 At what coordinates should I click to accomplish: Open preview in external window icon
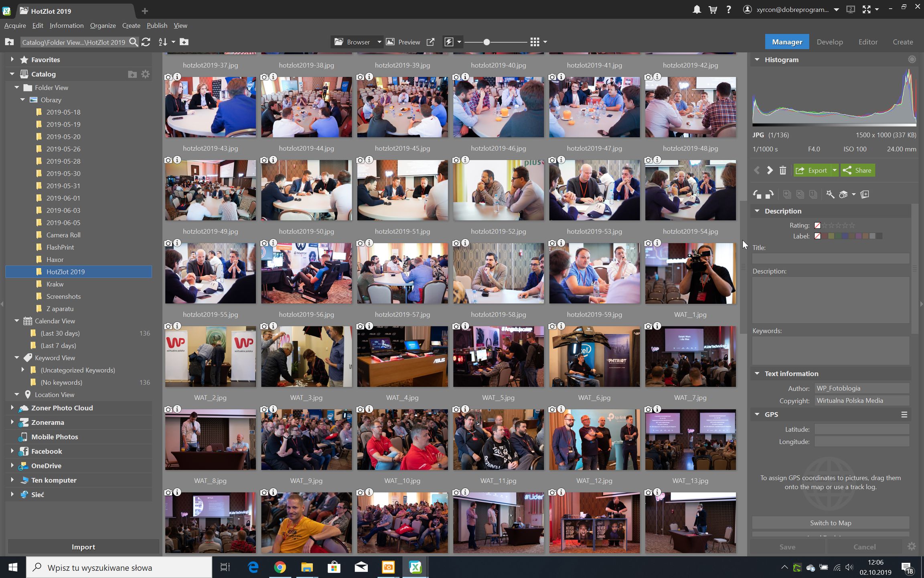tap(430, 42)
